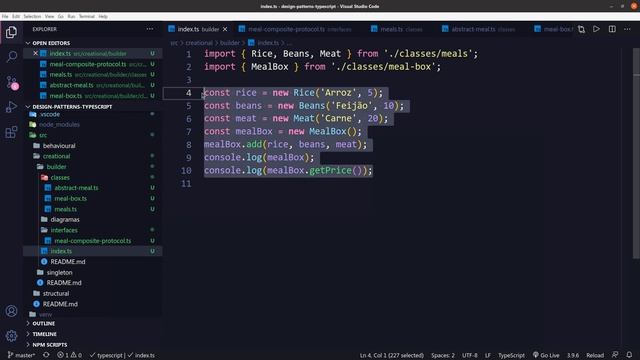Open the Run and Debug view icon
The image size is (640, 360).
(11, 107)
